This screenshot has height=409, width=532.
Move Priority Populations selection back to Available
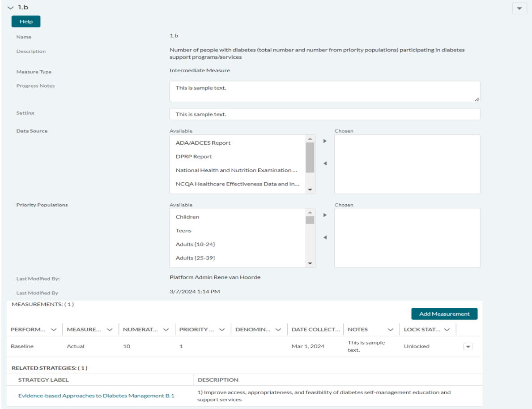pos(325,237)
